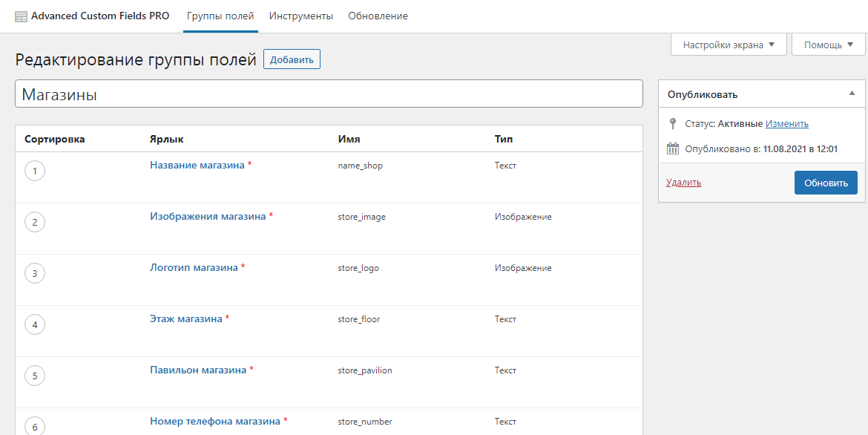The image size is (868, 435).
Task: Open the Название магазина field
Action: coord(197,165)
